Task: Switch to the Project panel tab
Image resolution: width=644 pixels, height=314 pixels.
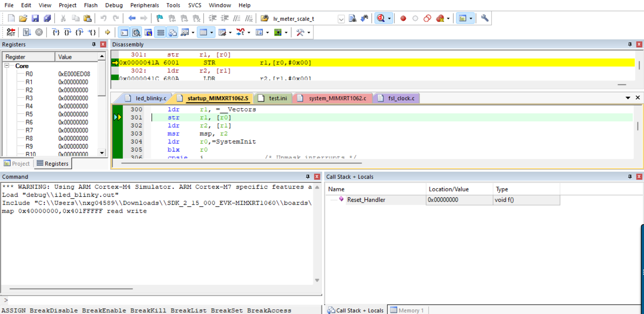Action: tap(17, 164)
